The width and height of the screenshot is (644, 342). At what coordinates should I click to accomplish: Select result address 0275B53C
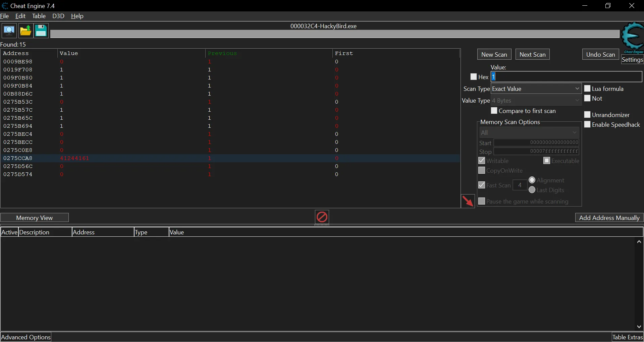pyautogui.click(x=18, y=102)
